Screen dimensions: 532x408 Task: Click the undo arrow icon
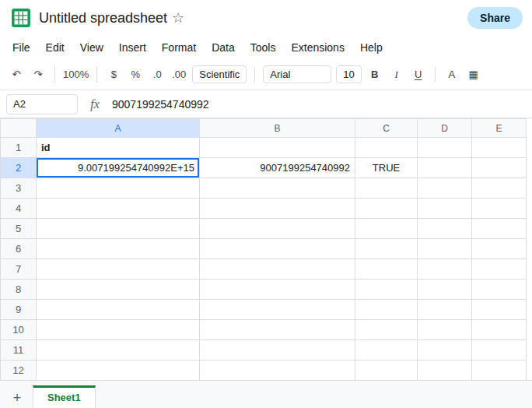[x=16, y=74]
